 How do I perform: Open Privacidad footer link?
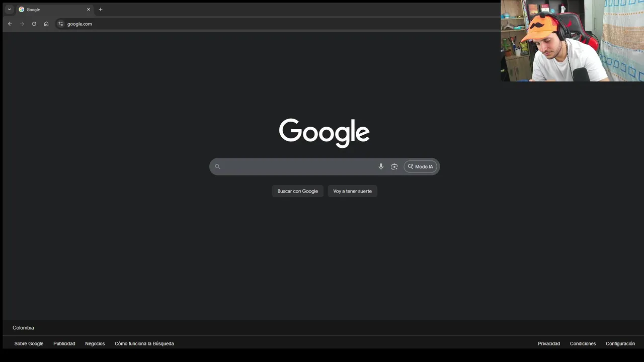coord(549,343)
